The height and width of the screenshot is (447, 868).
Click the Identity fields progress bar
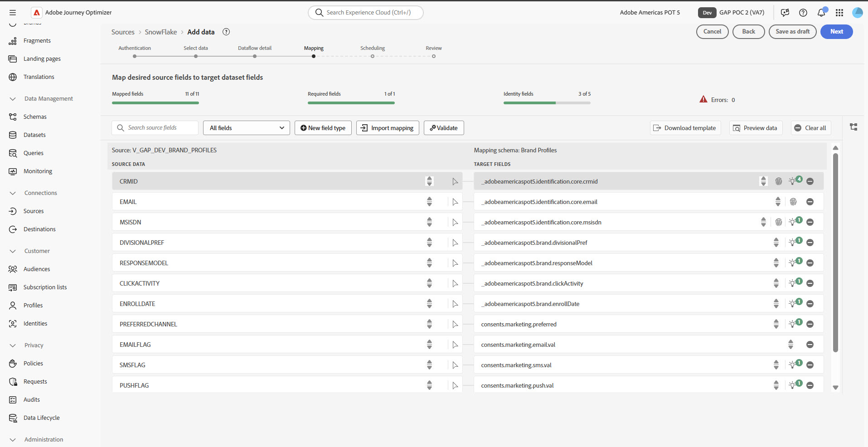pyautogui.click(x=547, y=103)
